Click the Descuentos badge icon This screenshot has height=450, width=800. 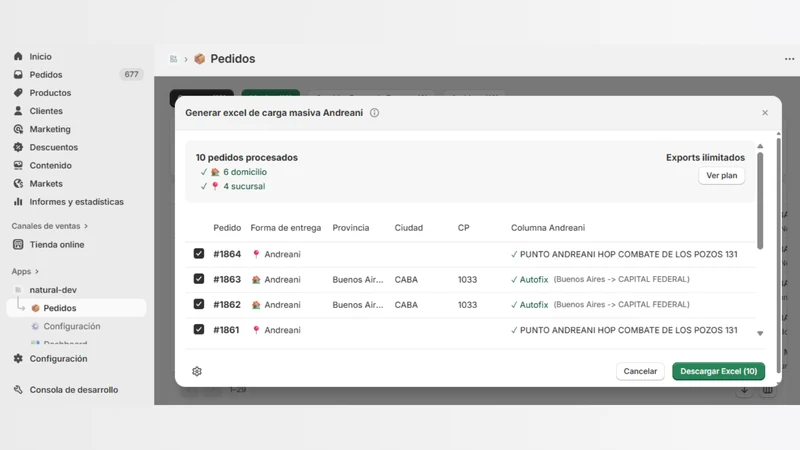pyautogui.click(x=18, y=147)
